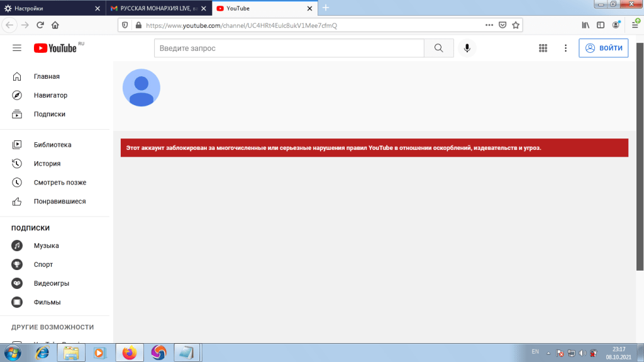Open the YouTube apps grid icon

(543, 48)
